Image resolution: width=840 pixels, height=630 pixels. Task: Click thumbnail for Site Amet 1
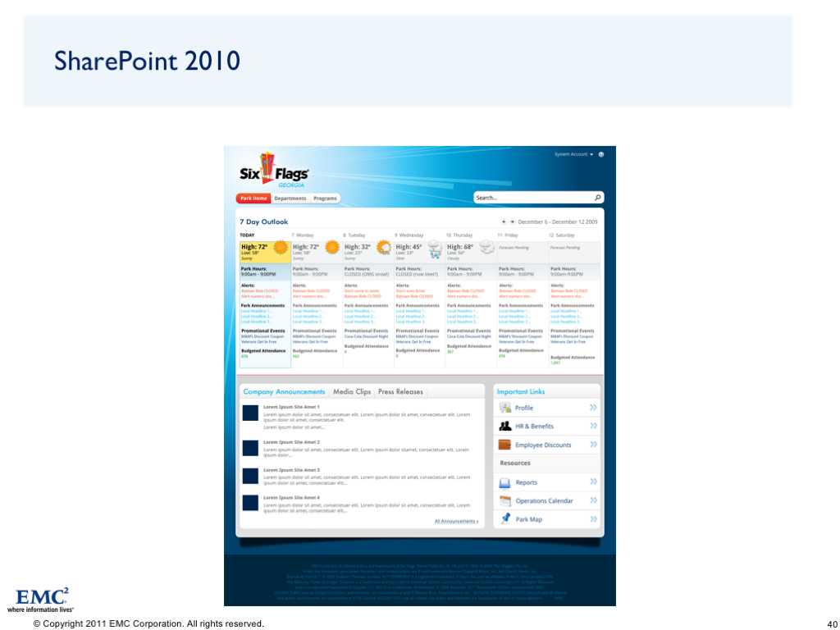tap(250, 413)
